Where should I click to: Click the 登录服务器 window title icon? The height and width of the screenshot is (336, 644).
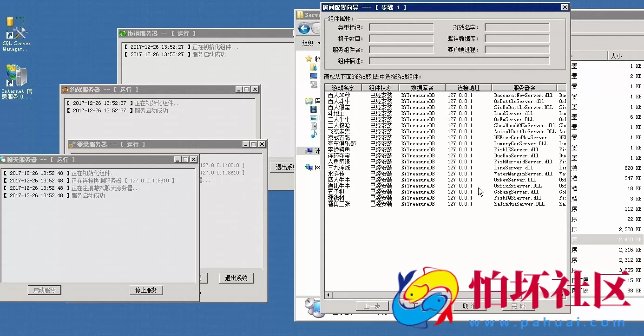click(x=72, y=144)
